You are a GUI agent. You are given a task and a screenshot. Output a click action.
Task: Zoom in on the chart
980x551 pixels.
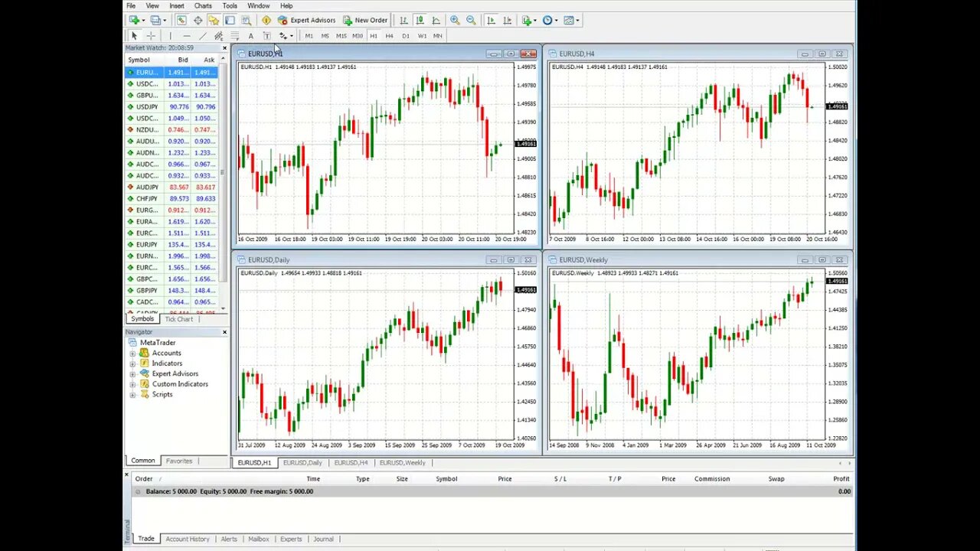455,20
